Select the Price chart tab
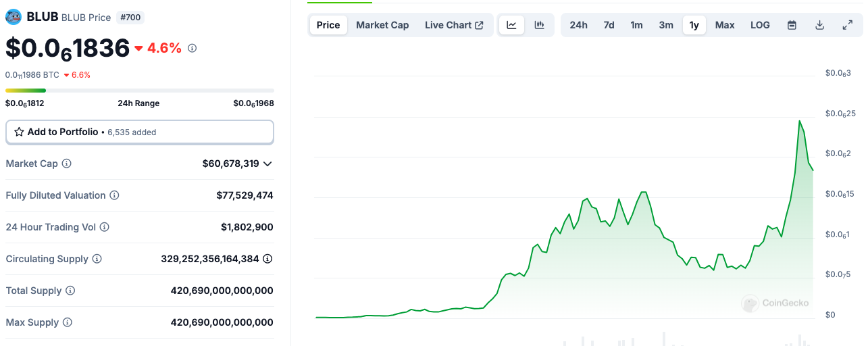Viewport: 868px width, 346px height. pos(328,25)
